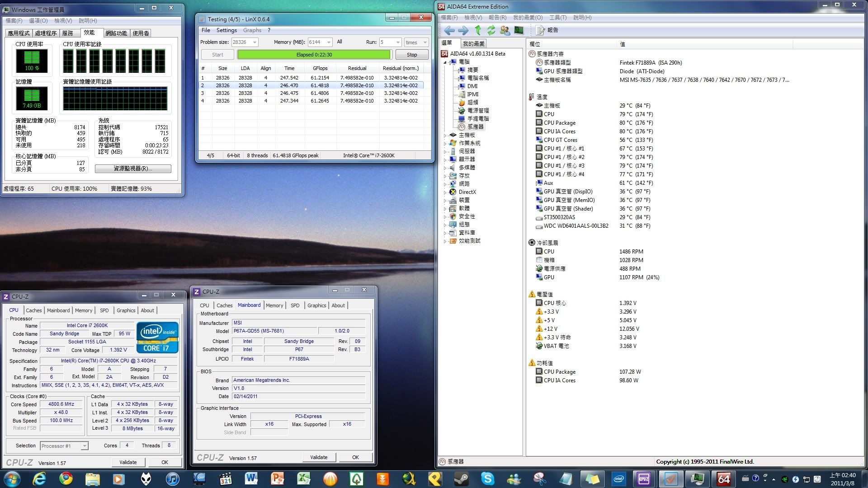Open Excel from taskbar
The width and height of the screenshot is (868, 488).
coord(303,479)
